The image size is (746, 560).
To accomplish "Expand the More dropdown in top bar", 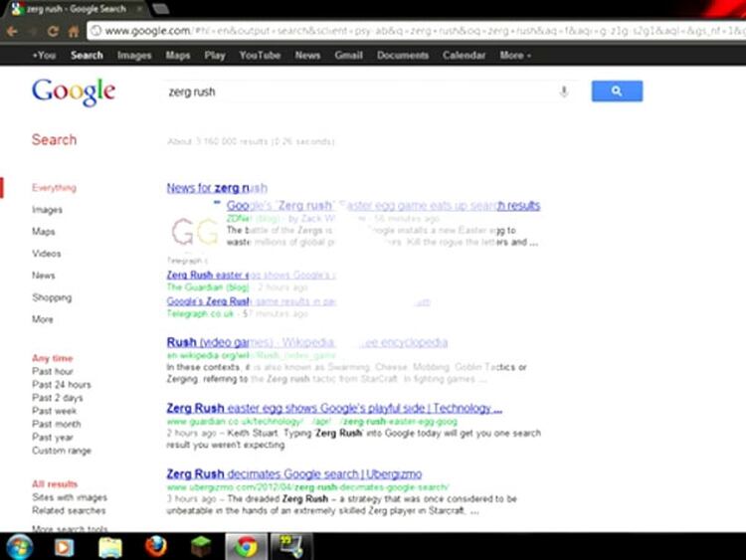I will click(x=514, y=56).
